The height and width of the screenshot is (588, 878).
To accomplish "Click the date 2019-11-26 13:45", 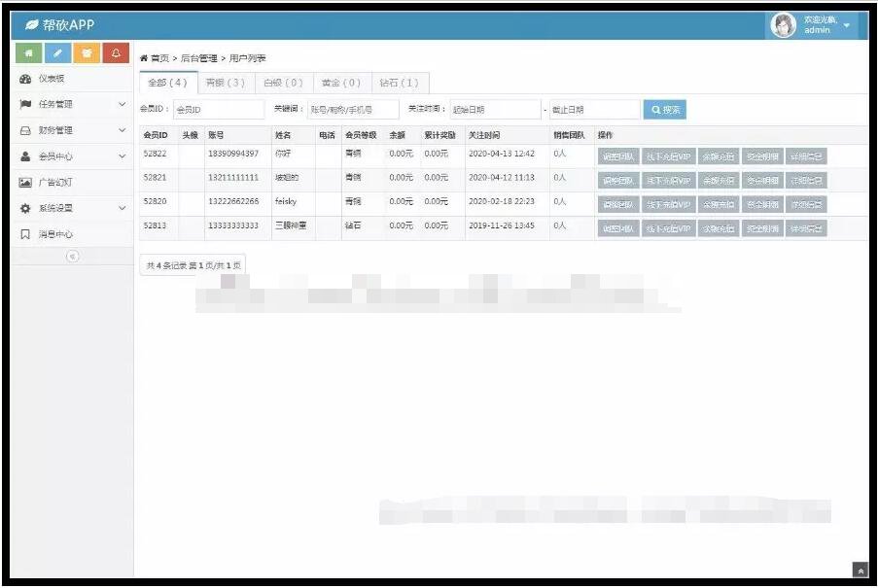I will (502, 225).
